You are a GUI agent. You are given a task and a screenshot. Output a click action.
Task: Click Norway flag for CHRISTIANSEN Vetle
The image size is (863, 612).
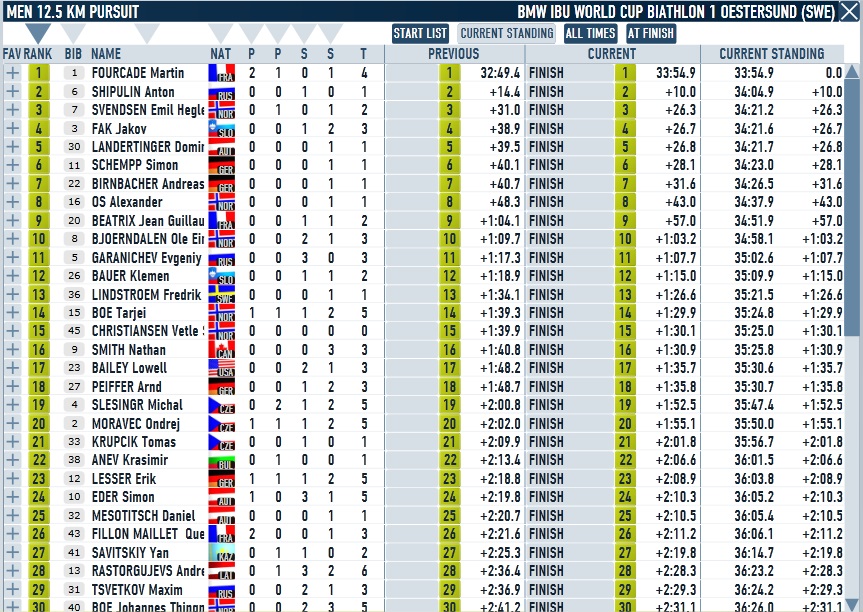point(222,331)
